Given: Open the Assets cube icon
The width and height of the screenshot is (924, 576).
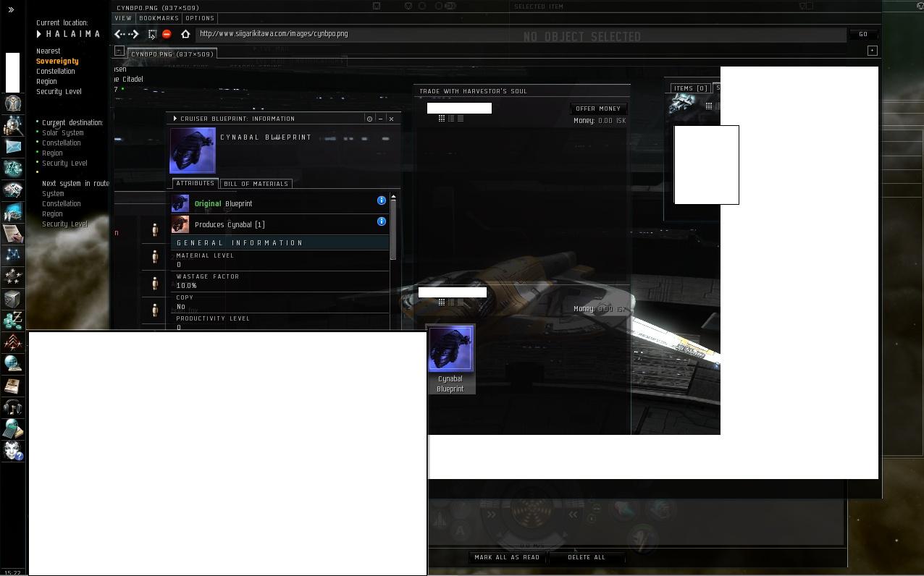Looking at the screenshot, I should [x=12, y=298].
